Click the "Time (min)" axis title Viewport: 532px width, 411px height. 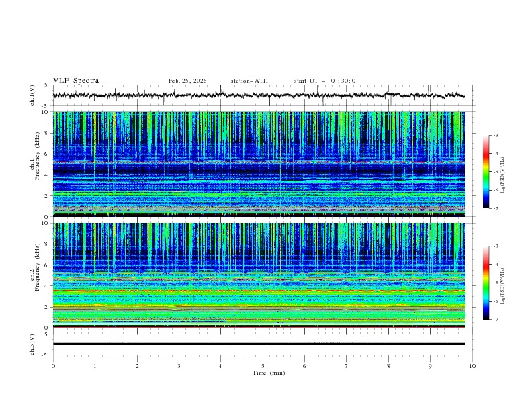269,373
